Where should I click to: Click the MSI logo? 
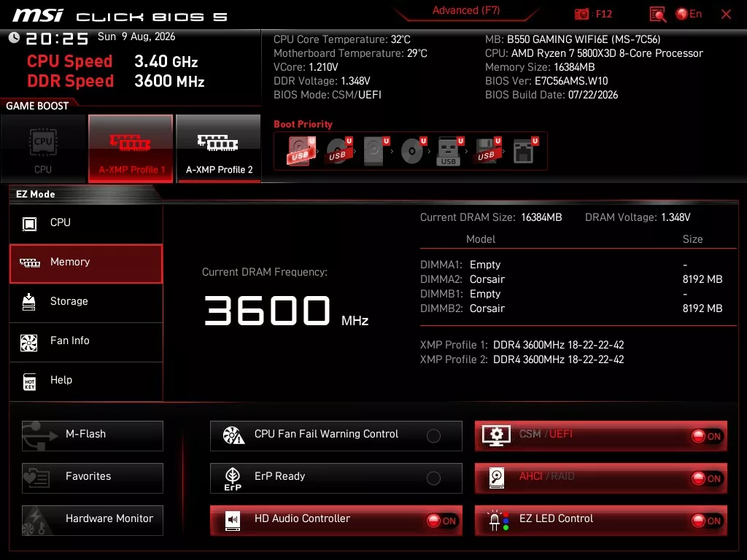(37, 15)
